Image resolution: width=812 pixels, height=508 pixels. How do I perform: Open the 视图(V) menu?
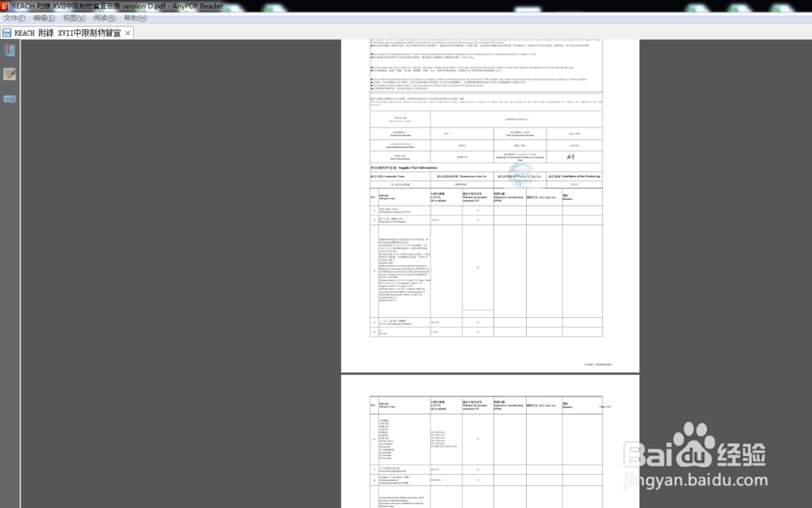tap(74, 18)
